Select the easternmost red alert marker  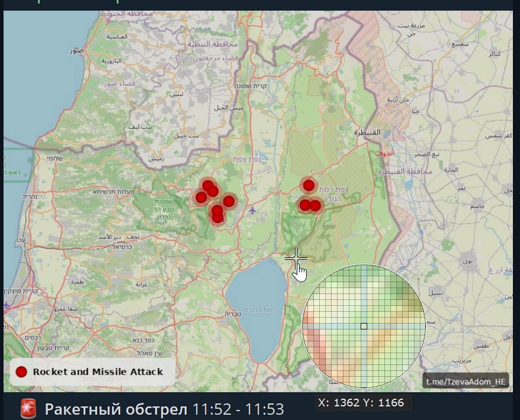click(315, 206)
